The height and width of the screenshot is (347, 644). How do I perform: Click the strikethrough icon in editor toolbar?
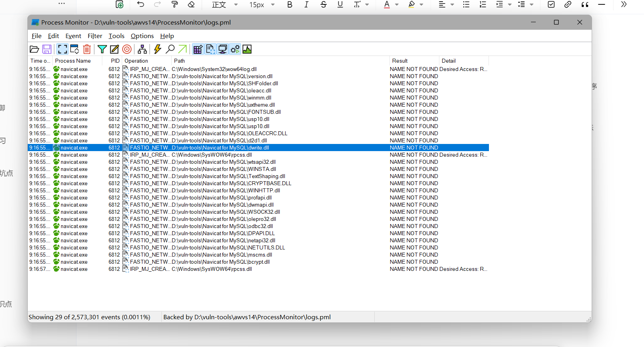pyautogui.click(x=324, y=4)
